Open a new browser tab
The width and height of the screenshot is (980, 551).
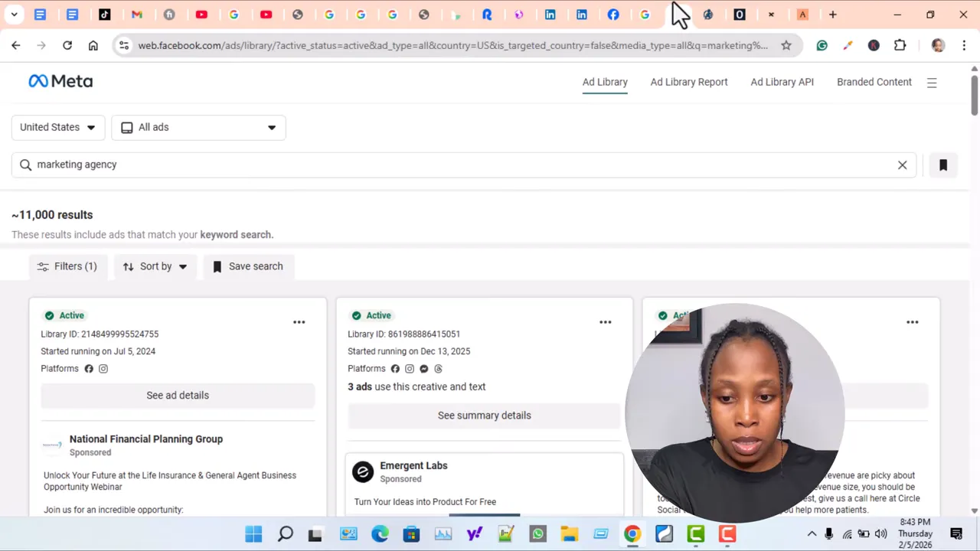[x=833, y=15]
